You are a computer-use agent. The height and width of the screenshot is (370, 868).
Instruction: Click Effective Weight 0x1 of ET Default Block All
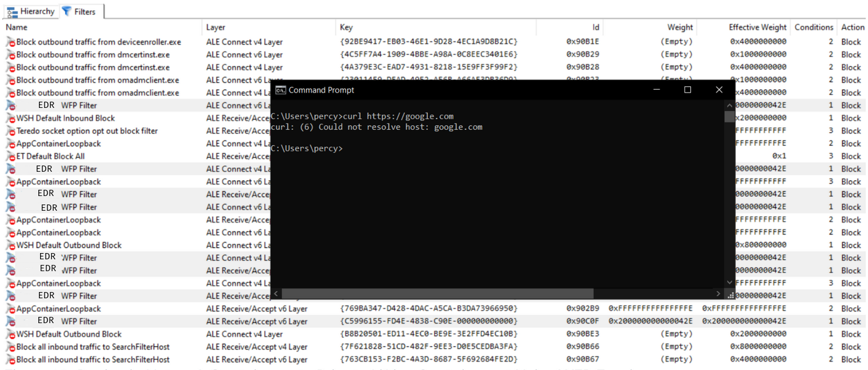pyautogui.click(x=779, y=156)
